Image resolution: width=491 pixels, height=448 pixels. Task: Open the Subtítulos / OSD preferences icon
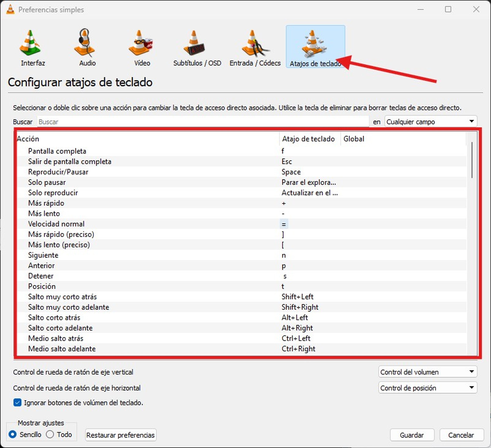click(194, 43)
